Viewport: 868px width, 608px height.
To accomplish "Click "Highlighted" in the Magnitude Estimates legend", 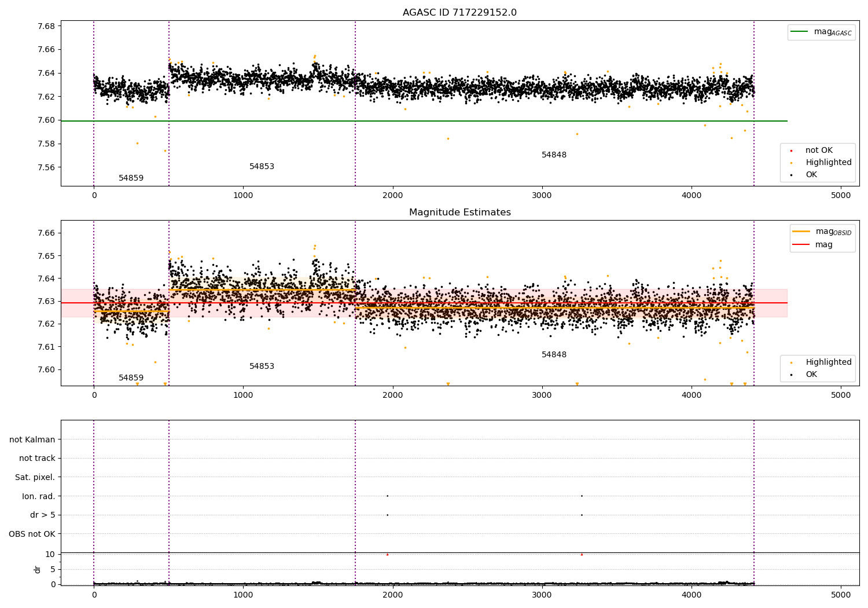I will (x=828, y=362).
